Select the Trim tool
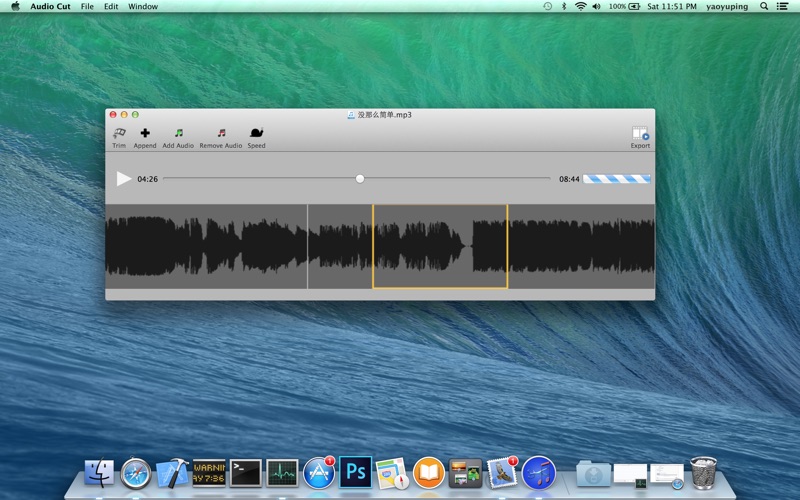The image size is (800, 500). (x=119, y=138)
